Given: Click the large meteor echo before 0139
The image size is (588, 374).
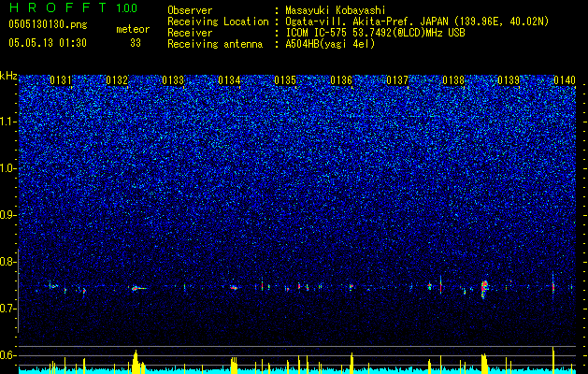Looking at the screenshot, I should tap(484, 289).
